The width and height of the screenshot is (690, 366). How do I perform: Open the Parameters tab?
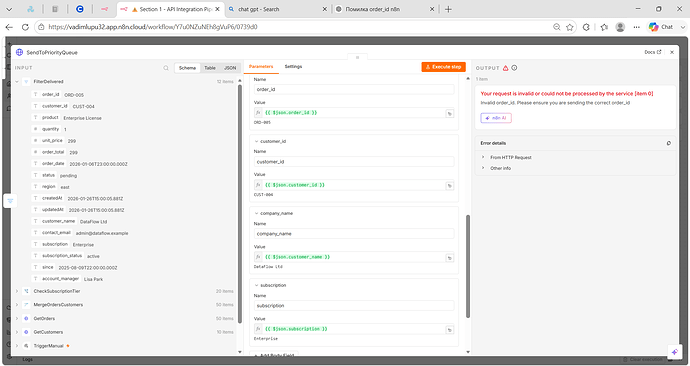point(261,67)
